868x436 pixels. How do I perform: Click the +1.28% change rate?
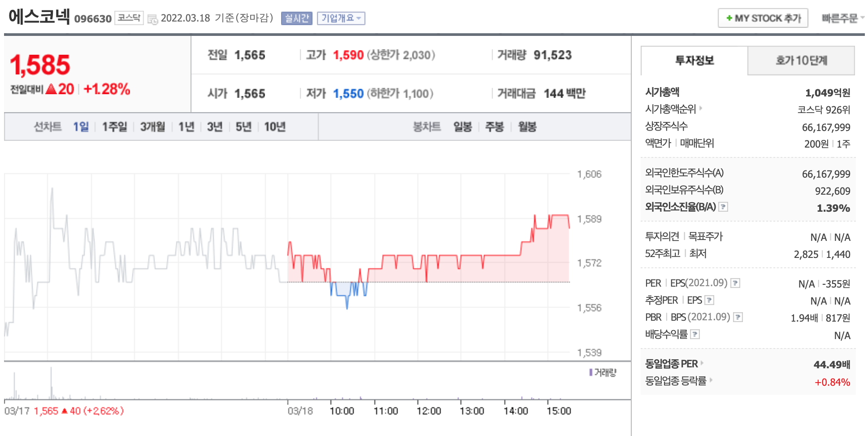click(x=107, y=89)
